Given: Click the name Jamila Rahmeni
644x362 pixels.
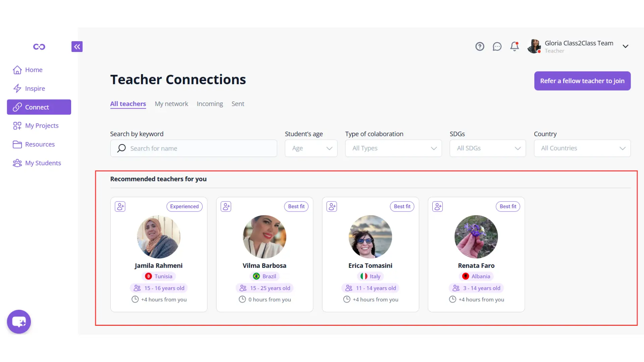Looking at the screenshot, I should [159, 265].
